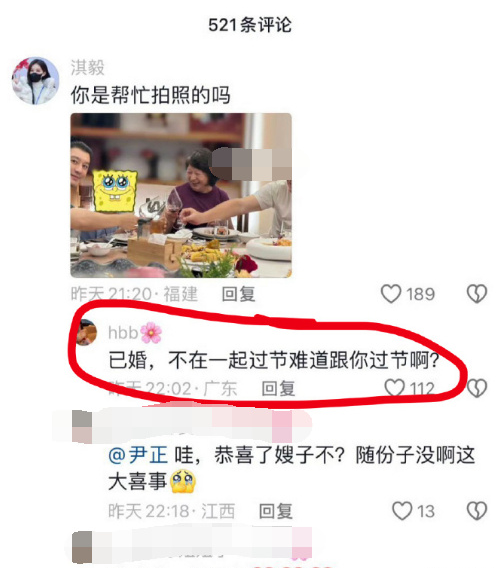Reply to the 江西 comment
Screen dimensions: 496x568
pos(275,511)
